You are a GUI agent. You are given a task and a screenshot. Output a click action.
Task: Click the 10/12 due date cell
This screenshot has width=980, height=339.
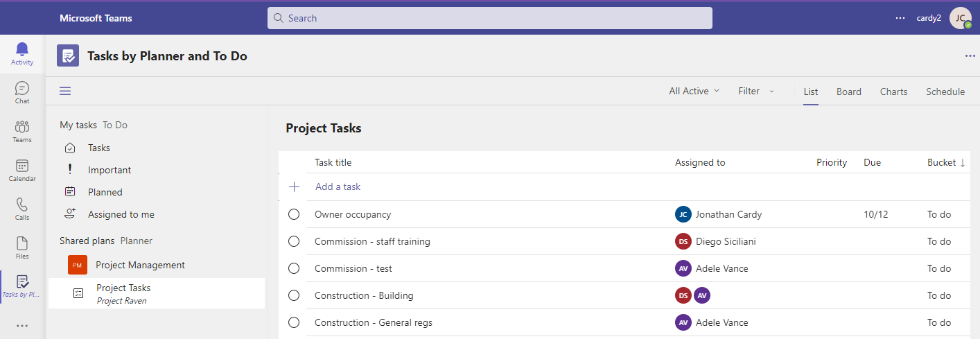(x=876, y=214)
